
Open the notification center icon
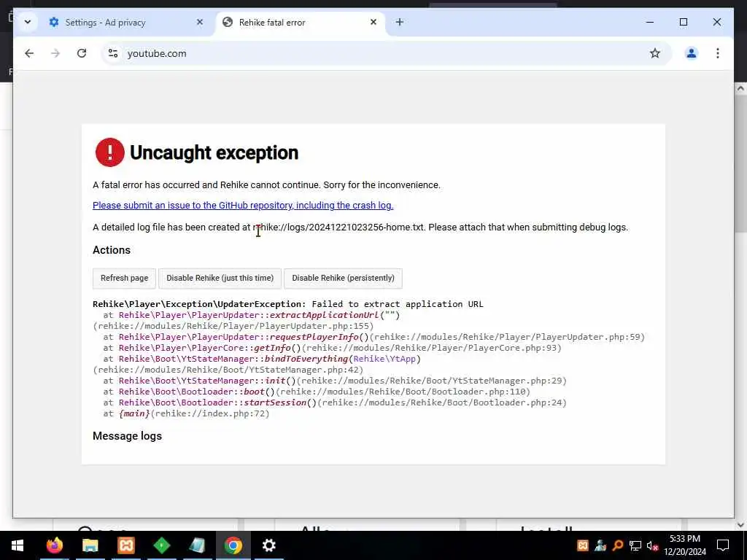723,545
